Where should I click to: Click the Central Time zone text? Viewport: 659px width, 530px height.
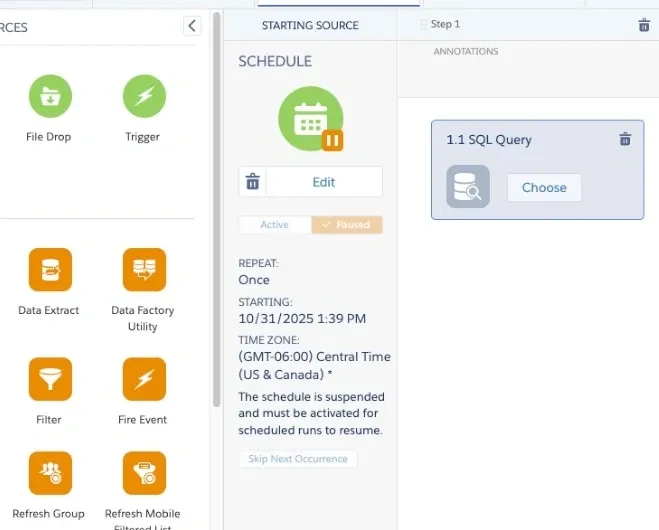(314, 366)
